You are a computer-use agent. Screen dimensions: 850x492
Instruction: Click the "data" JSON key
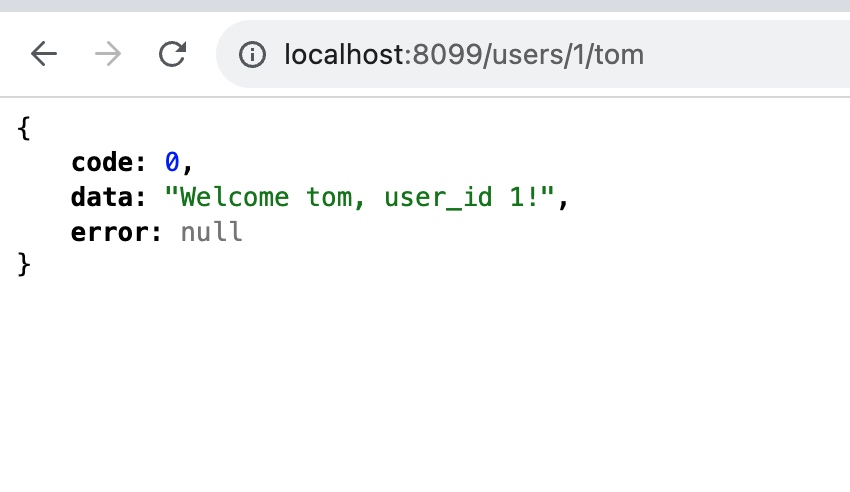(102, 197)
